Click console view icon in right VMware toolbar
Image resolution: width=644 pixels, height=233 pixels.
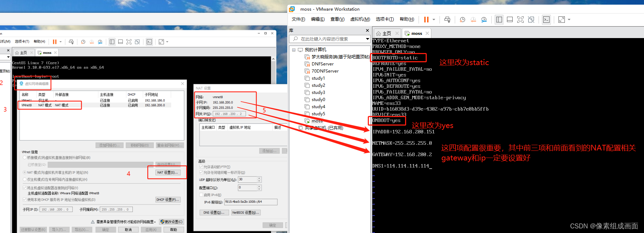point(546,20)
